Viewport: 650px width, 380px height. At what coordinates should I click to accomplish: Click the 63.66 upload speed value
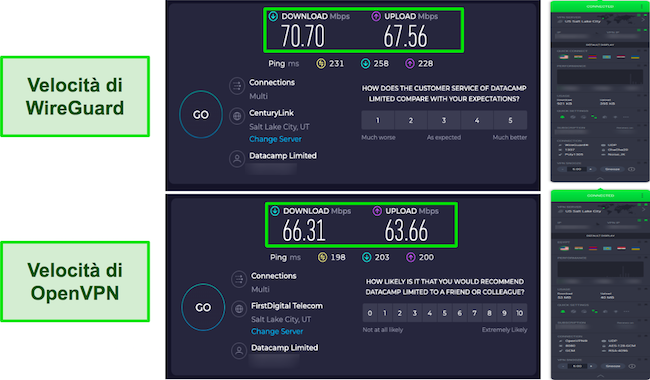coord(406,231)
